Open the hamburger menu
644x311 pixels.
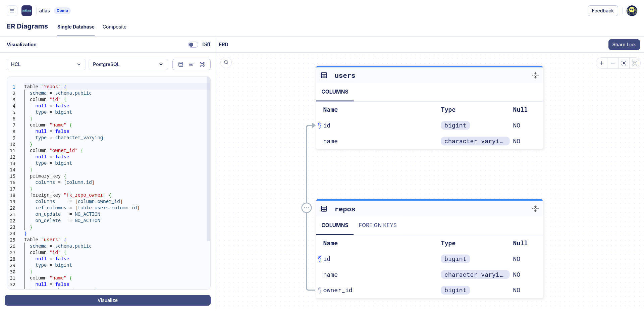click(12, 11)
